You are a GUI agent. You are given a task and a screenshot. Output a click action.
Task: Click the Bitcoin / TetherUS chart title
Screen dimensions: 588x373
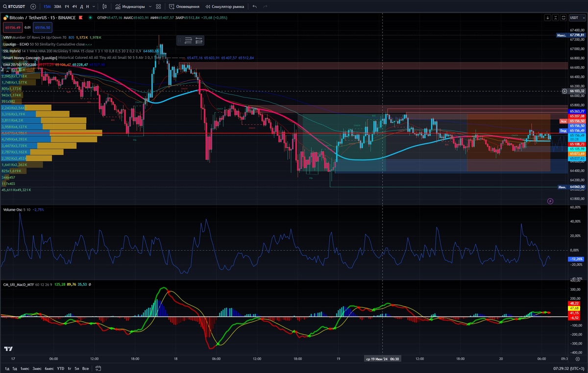(x=43, y=18)
